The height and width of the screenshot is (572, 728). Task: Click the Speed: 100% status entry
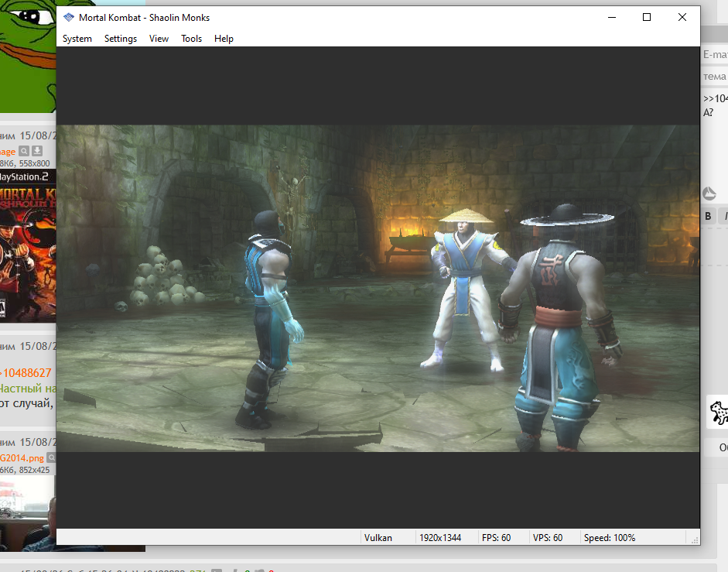click(610, 538)
